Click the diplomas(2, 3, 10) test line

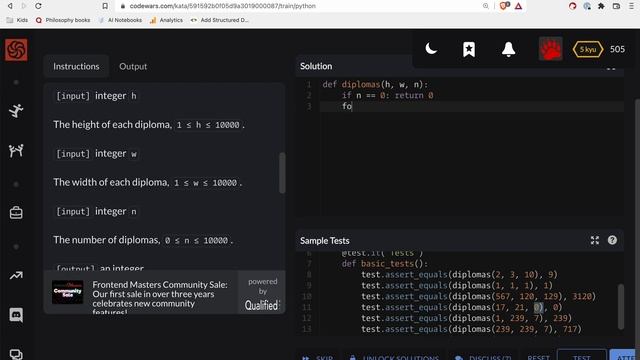(459, 275)
